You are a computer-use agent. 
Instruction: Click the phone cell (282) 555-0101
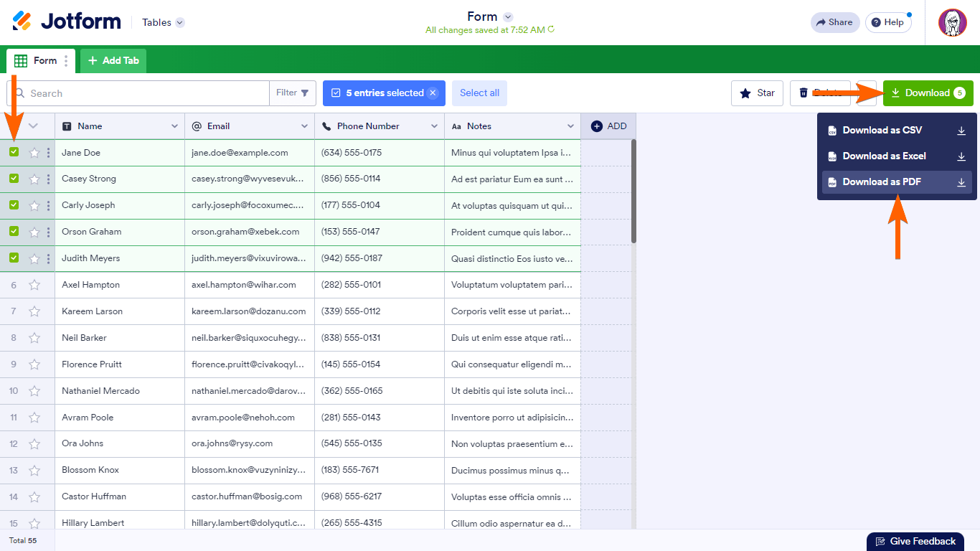pos(380,285)
